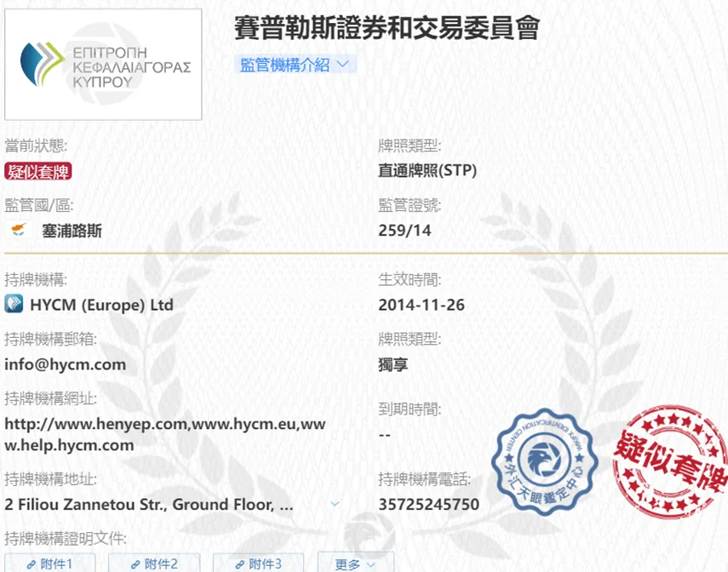
Task: Click the 直通牌照(STP) license type
Action: (427, 171)
